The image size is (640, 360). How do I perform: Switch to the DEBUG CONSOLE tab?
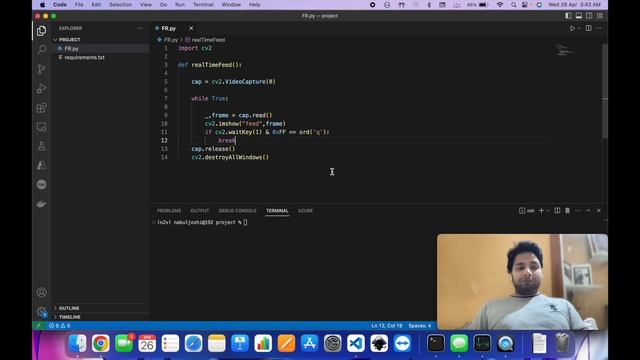pyautogui.click(x=237, y=211)
